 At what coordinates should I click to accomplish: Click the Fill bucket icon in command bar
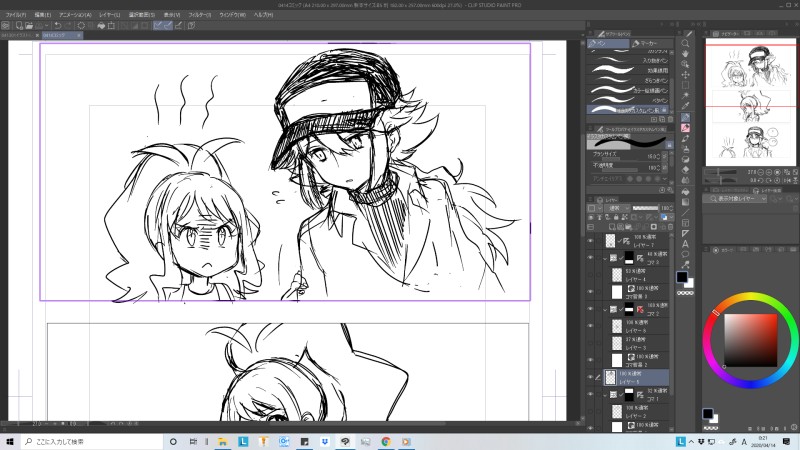[101, 25]
